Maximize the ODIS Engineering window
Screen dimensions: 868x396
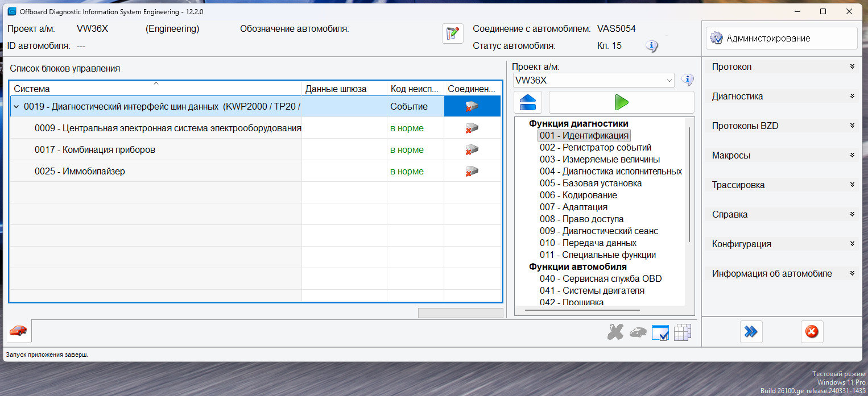tap(823, 11)
